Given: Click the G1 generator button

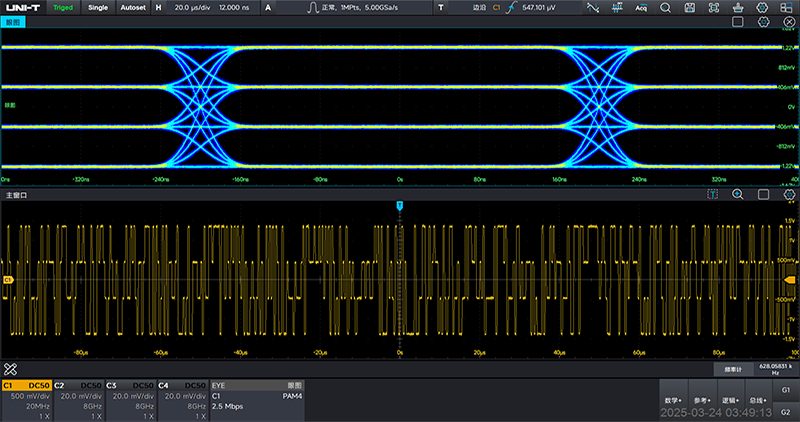Looking at the screenshot, I should pos(786,390).
